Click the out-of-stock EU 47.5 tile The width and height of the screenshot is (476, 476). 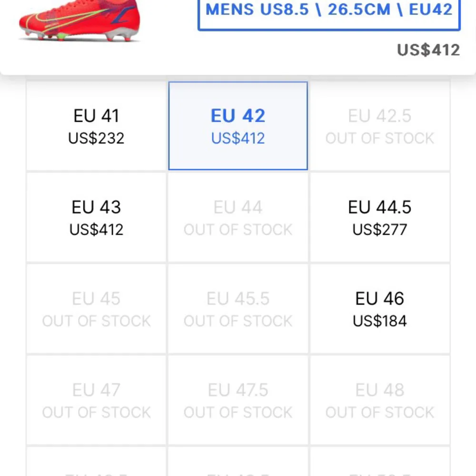point(238,400)
